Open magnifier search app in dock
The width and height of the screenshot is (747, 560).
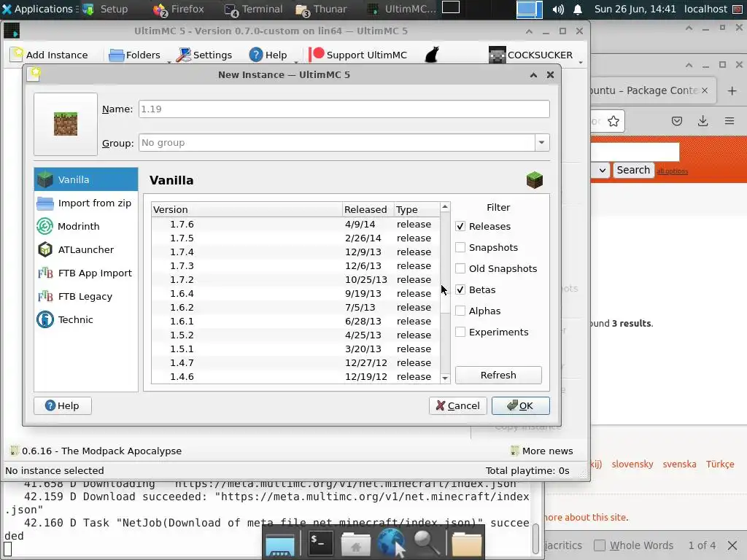[427, 542]
